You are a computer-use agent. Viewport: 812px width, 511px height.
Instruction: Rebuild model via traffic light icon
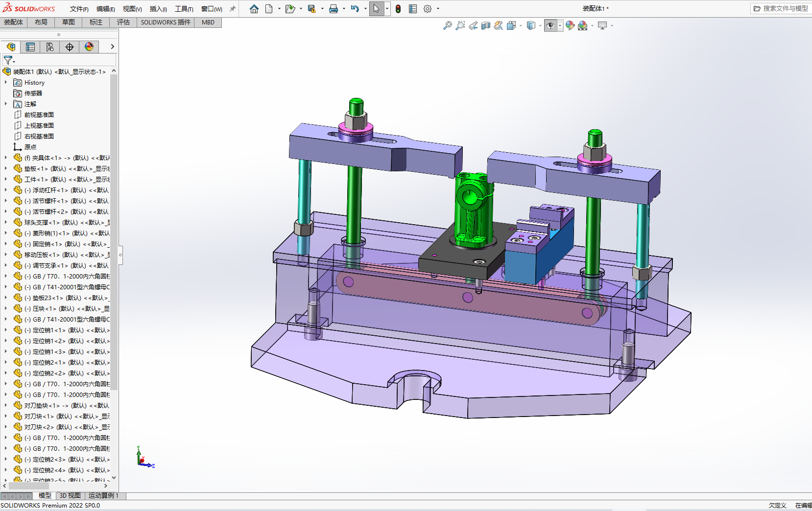click(398, 9)
